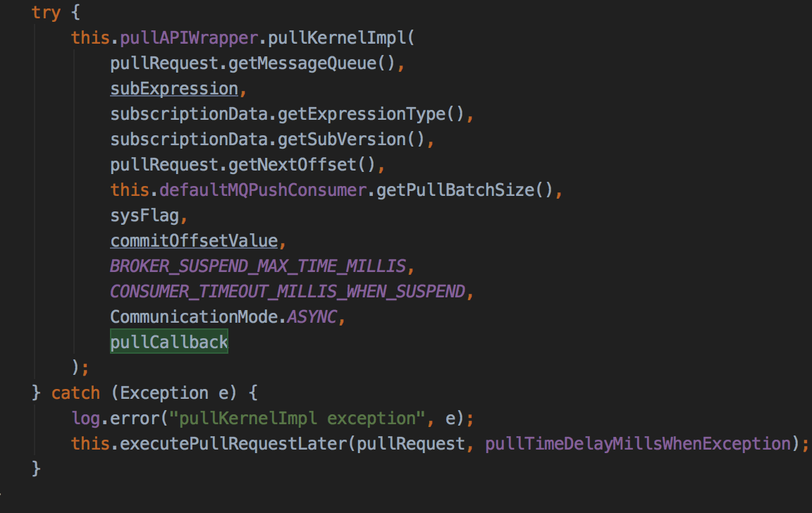Click the pullAPIWrapper field name
Image resolution: width=812 pixels, height=513 pixels.
click(x=189, y=38)
